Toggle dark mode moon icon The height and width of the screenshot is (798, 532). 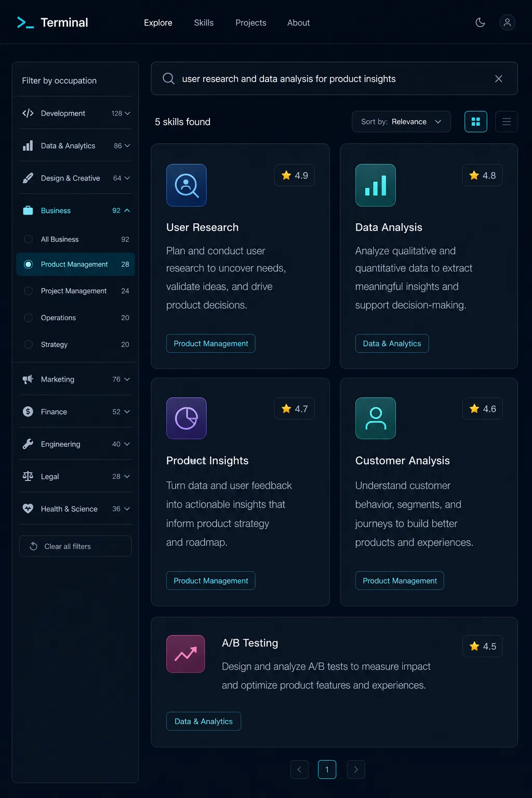tap(480, 22)
